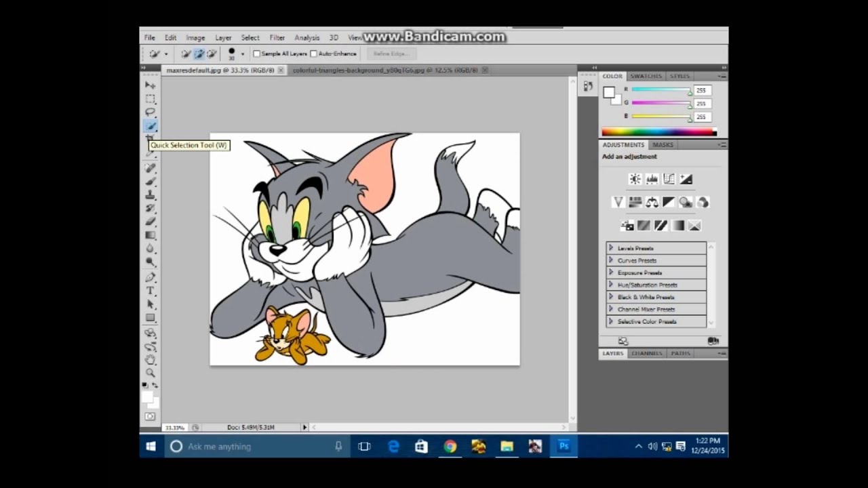Select the Eraser tool
The height and width of the screenshot is (488, 868).
coord(150,222)
